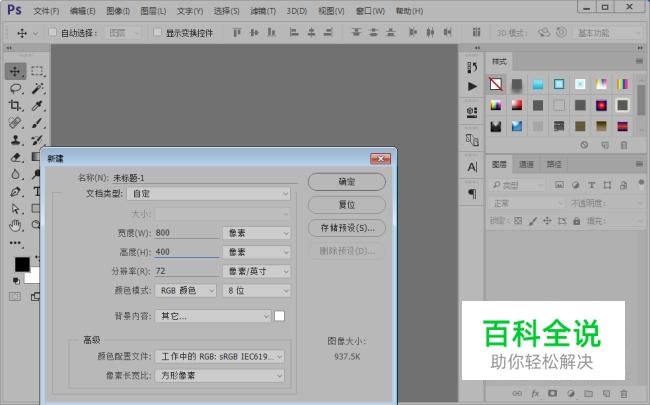Select the Eyedropper tool
The height and width of the screenshot is (405, 650).
click(x=38, y=105)
